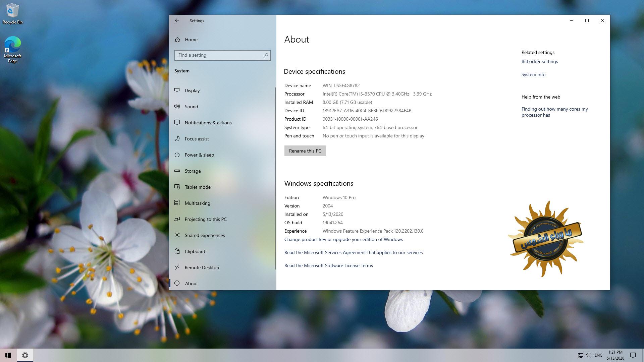Screen dimensions: 644x362
Task: Click the Rename this PC button
Action: point(305,151)
